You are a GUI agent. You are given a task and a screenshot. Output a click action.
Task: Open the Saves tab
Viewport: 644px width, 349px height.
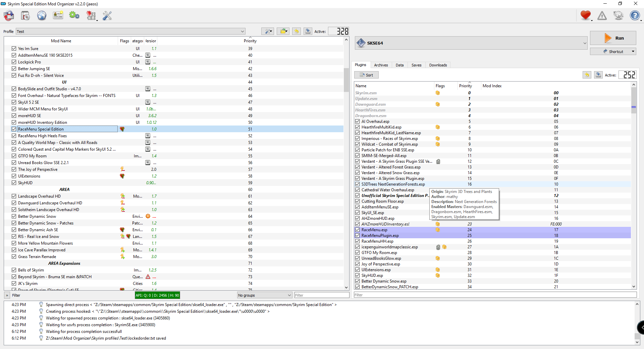pyautogui.click(x=416, y=65)
